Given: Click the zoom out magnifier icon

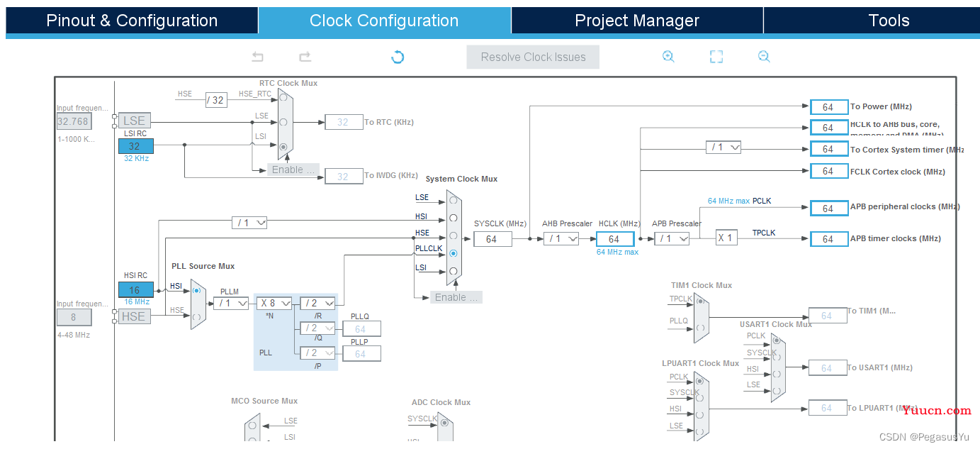Looking at the screenshot, I should point(764,57).
